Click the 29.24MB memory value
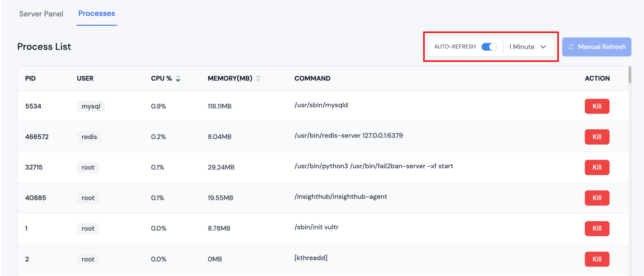This screenshot has width=644, height=276. pos(221,167)
